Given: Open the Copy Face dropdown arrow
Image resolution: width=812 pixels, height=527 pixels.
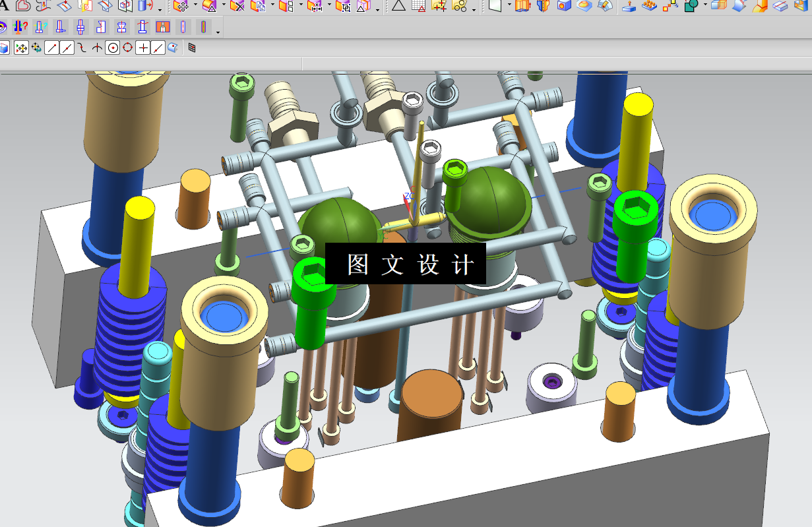Looking at the screenshot, I should pos(272,5).
